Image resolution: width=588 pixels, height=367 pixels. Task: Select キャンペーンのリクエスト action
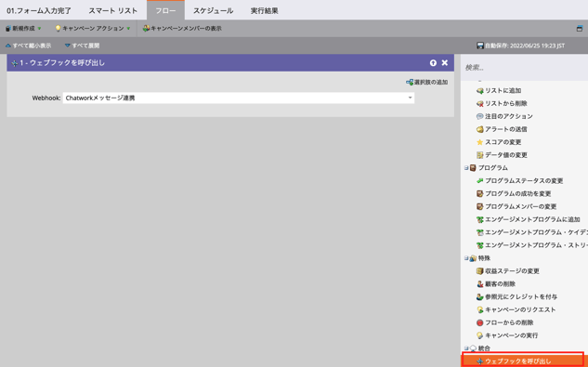click(x=516, y=310)
